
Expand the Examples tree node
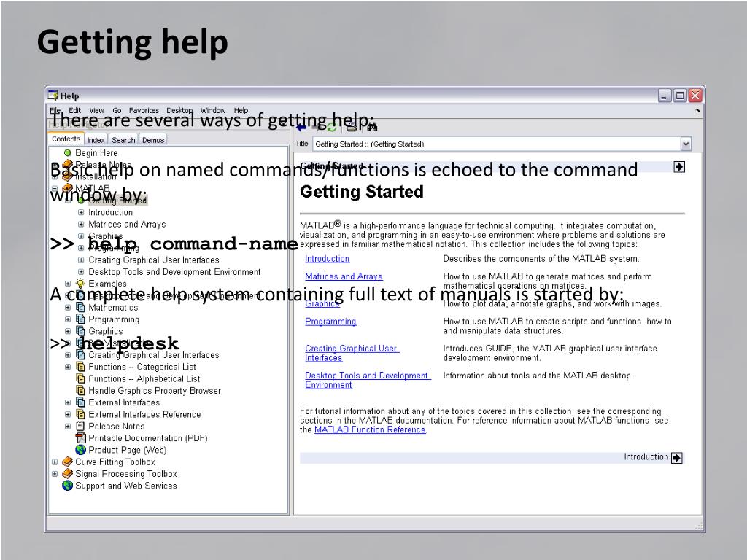click(68, 284)
